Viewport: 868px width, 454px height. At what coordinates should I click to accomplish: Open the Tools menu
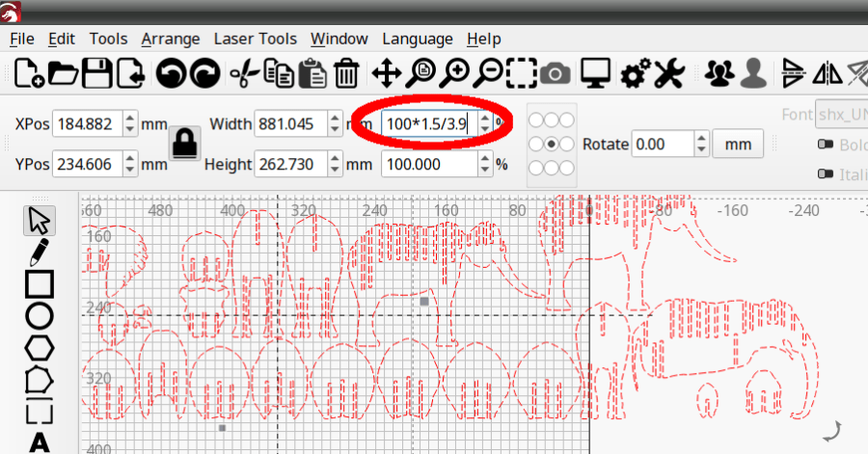coord(108,39)
